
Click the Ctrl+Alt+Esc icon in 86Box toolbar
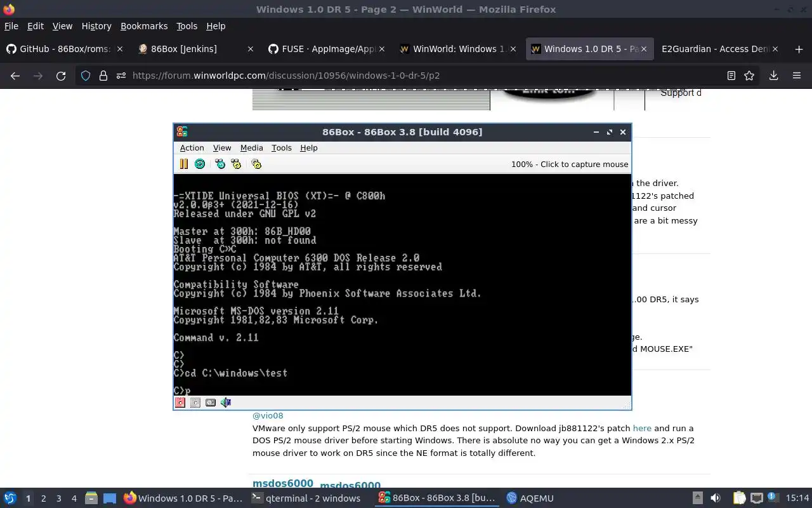[236, 164]
